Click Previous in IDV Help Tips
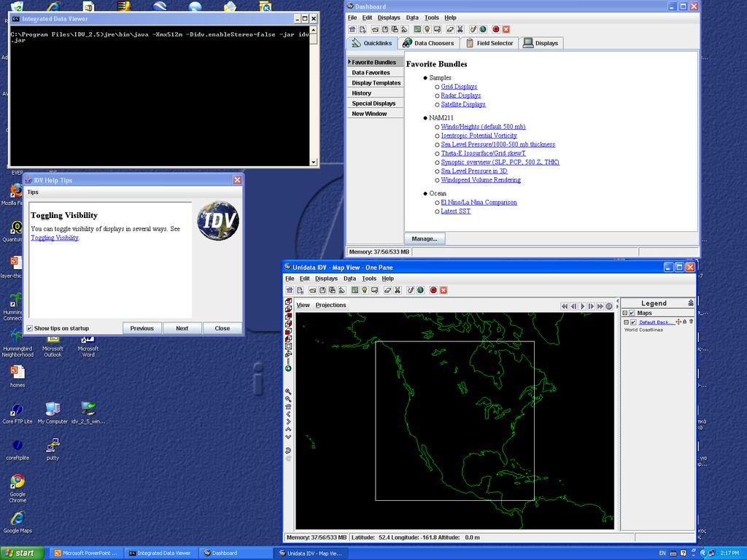Viewport: 747px width, 560px height. (x=142, y=328)
